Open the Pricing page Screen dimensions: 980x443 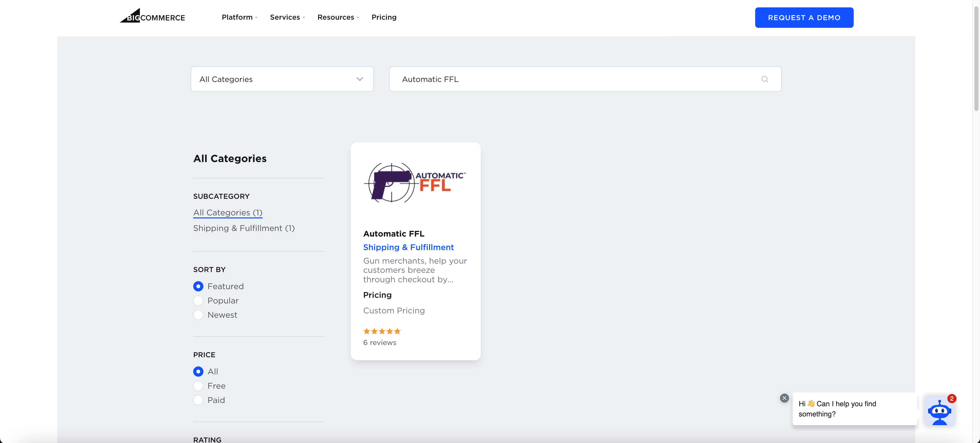coord(384,17)
